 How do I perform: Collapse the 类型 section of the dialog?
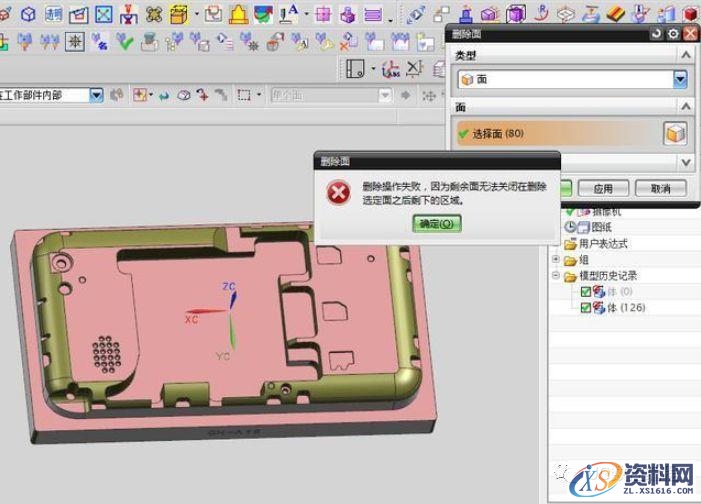tap(685, 54)
